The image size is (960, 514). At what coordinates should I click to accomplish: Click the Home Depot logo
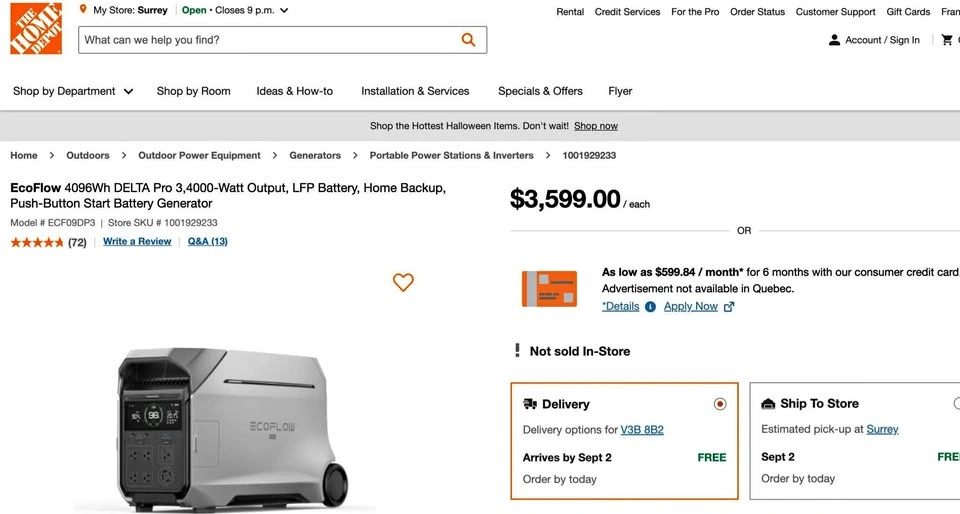36,29
